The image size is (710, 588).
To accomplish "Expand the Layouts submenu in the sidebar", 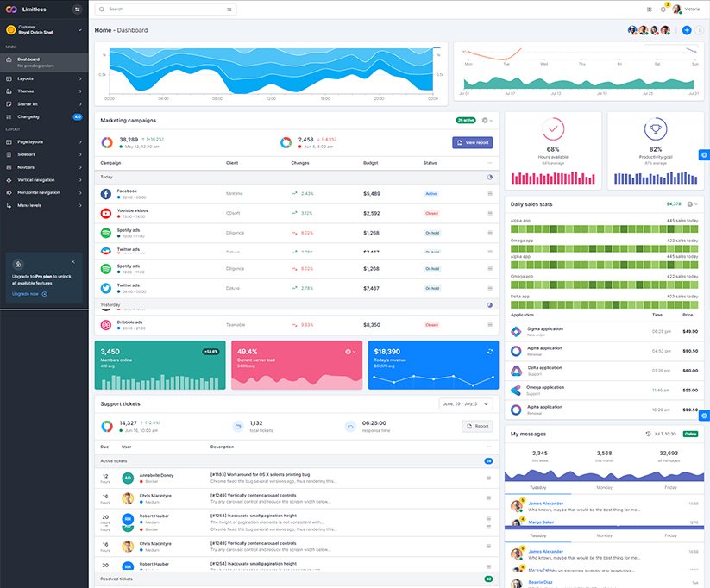I will pyautogui.click(x=43, y=78).
